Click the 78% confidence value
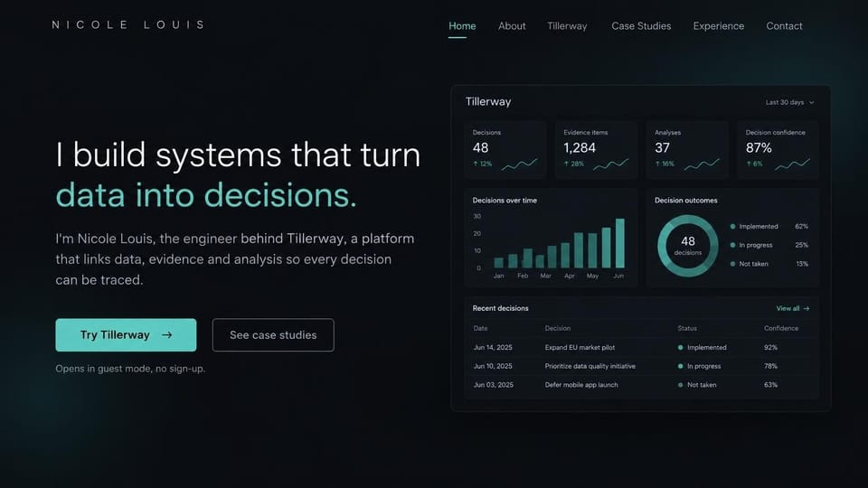868x488 pixels. pos(770,366)
